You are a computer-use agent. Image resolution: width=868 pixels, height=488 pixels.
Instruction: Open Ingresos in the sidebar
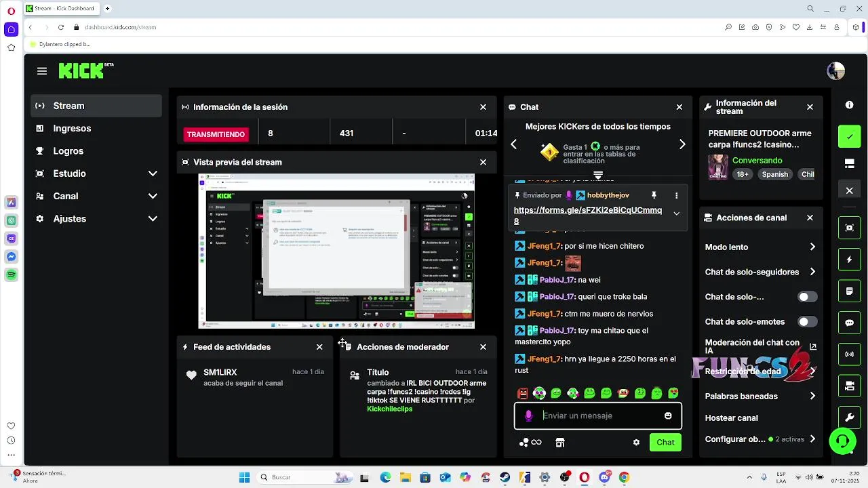point(96,128)
